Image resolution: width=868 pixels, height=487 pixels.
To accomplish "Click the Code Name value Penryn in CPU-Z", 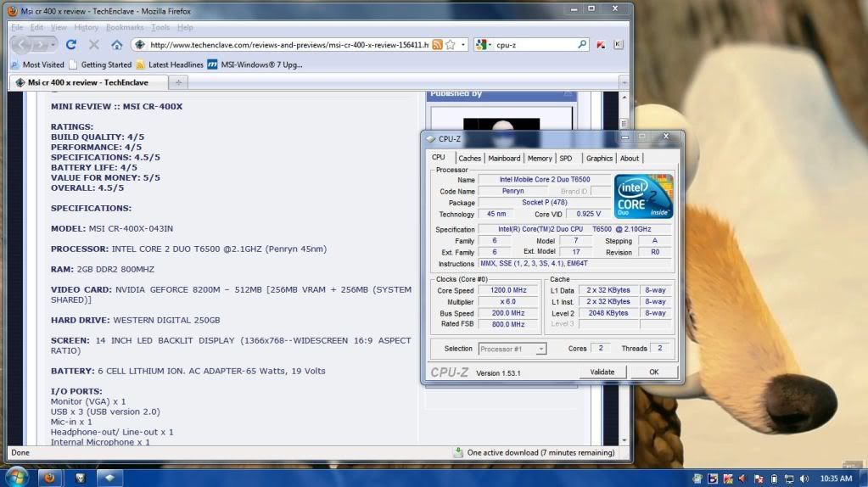I will coord(512,191).
